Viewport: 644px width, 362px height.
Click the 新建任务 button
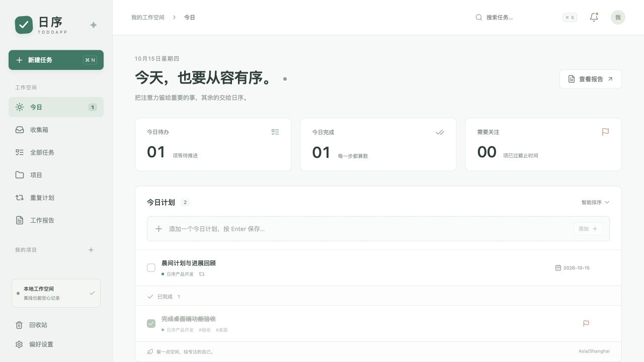point(56,60)
